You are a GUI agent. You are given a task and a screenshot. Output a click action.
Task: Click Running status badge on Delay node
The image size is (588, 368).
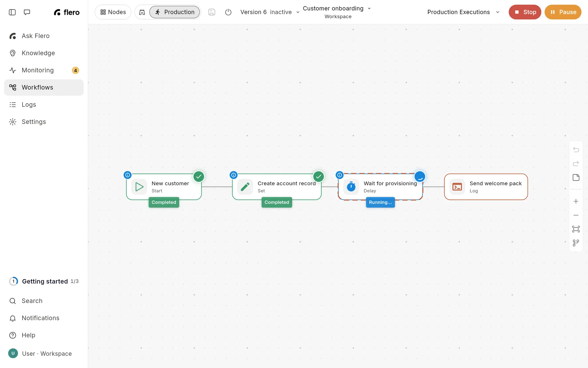[x=380, y=202]
